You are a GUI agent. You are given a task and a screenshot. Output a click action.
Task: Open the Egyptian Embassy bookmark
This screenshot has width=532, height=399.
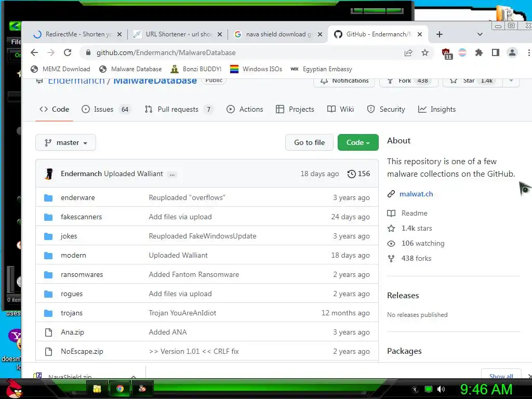pyautogui.click(x=322, y=69)
